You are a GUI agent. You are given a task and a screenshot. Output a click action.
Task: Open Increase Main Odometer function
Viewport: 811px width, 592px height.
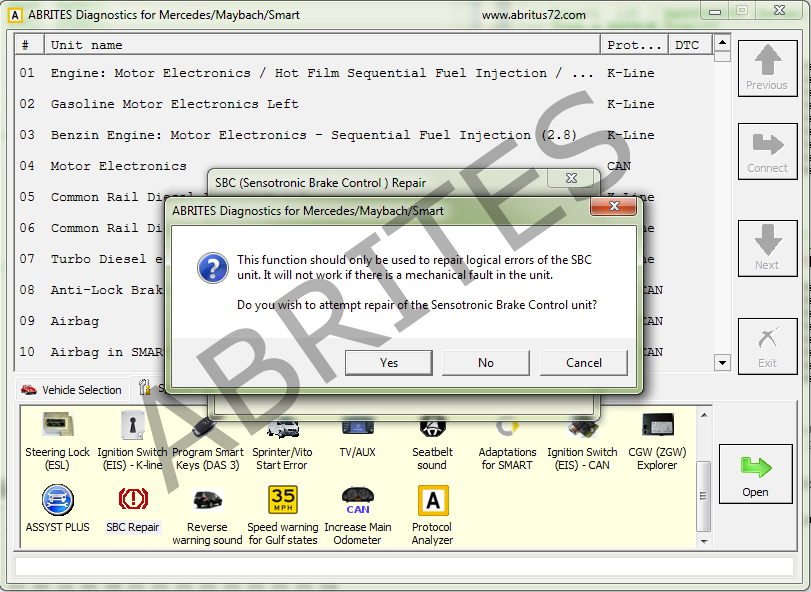coord(357,516)
